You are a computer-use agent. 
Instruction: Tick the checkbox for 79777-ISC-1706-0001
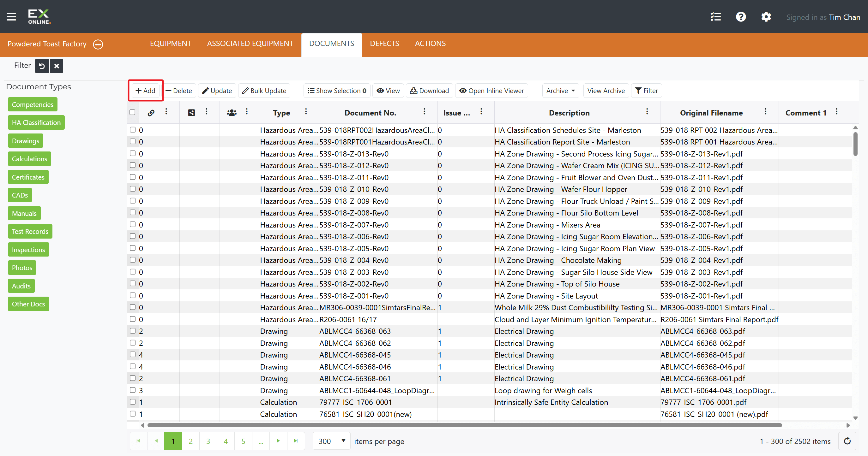click(x=133, y=402)
